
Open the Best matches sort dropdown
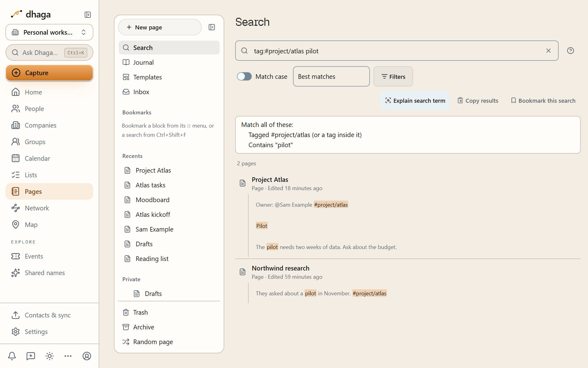[331, 76]
